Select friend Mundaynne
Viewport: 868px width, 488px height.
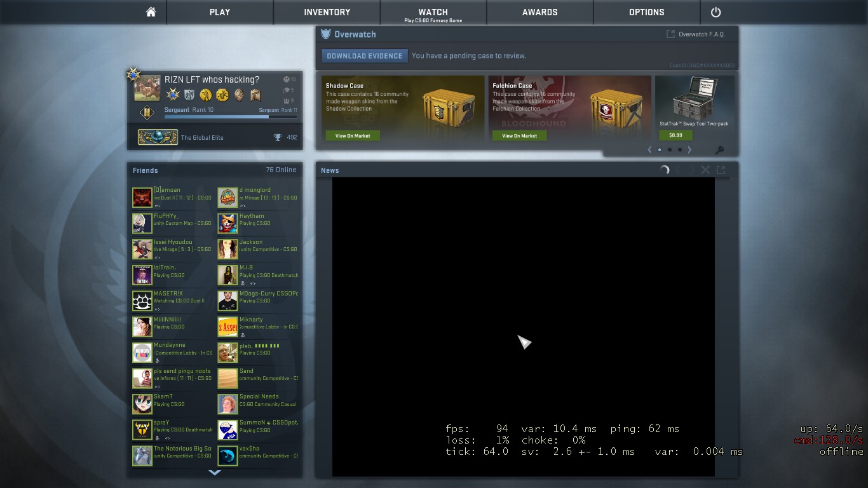[x=172, y=353]
